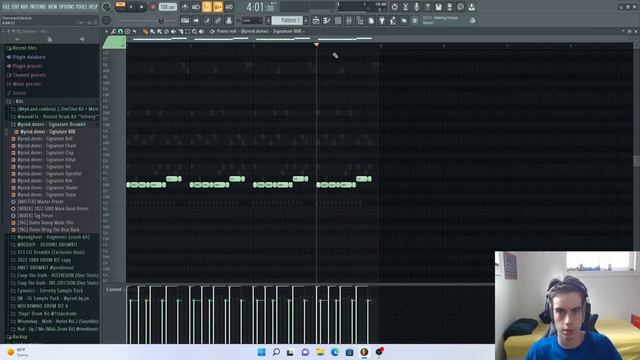The height and width of the screenshot is (360, 640).
Task: Click the add pattern plus button
Action: (306, 20)
